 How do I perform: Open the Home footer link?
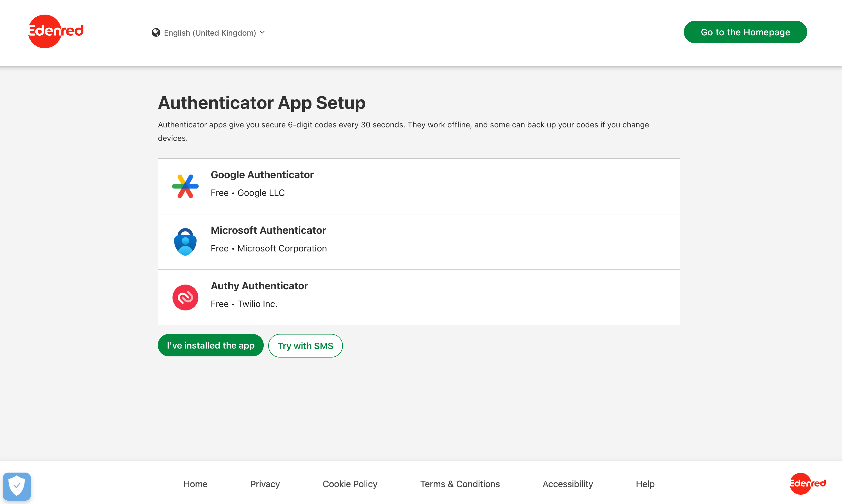tap(195, 484)
